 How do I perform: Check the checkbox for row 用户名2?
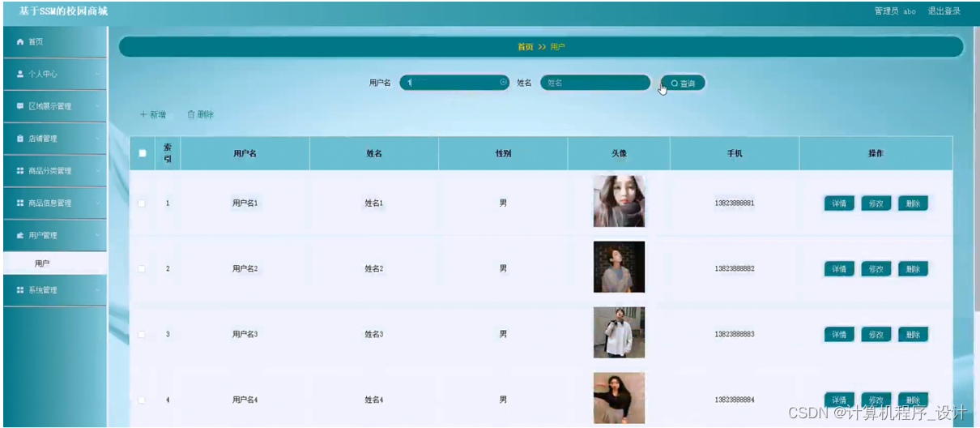pyautogui.click(x=143, y=268)
